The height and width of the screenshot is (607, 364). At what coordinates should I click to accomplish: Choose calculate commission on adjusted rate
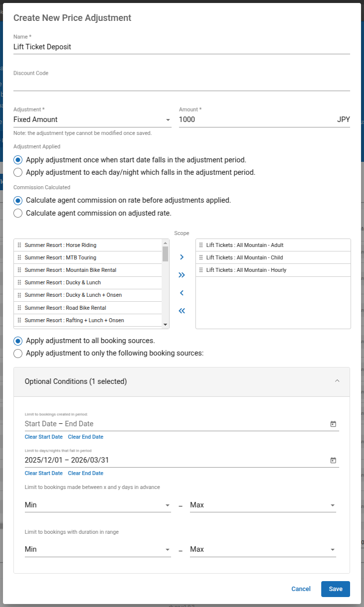pyautogui.click(x=18, y=213)
